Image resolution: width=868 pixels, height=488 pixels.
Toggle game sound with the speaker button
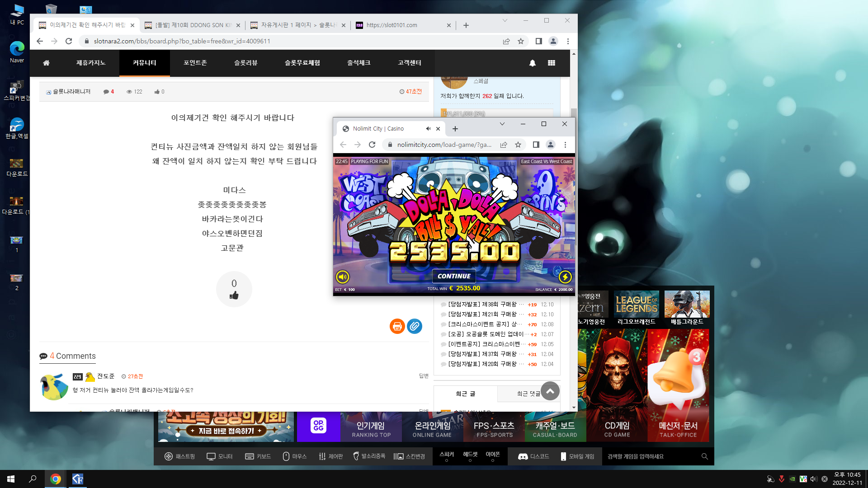343,277
